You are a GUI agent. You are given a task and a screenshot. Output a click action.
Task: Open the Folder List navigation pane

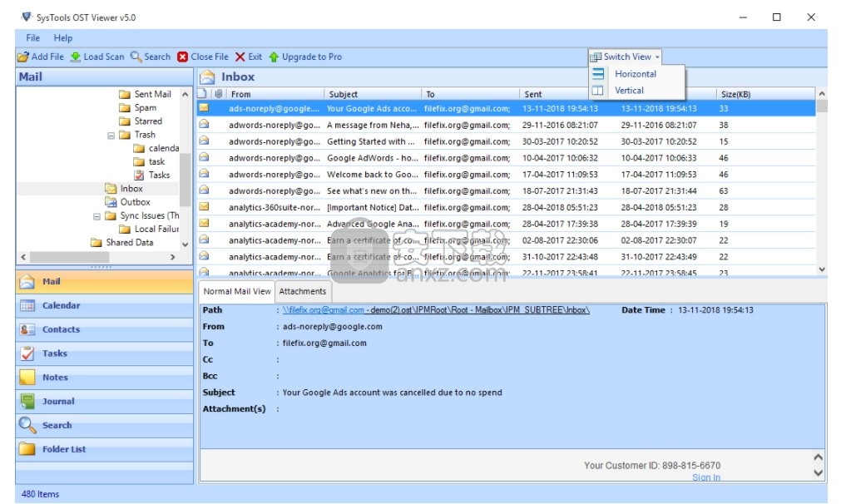click(x=105, y=449)
